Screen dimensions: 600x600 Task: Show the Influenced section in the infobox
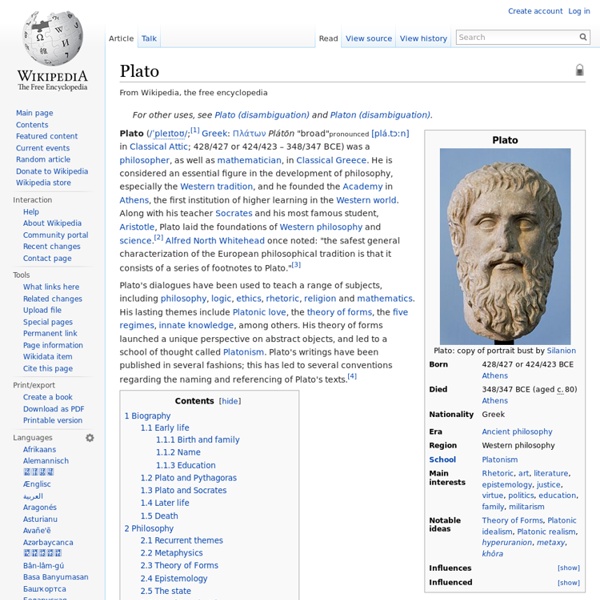point(569,582)
